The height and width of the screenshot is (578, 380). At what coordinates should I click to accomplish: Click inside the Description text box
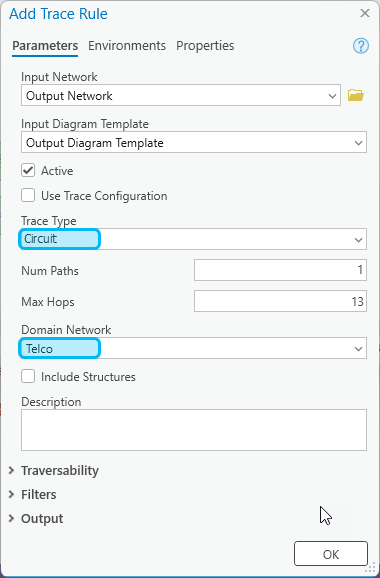194,430
